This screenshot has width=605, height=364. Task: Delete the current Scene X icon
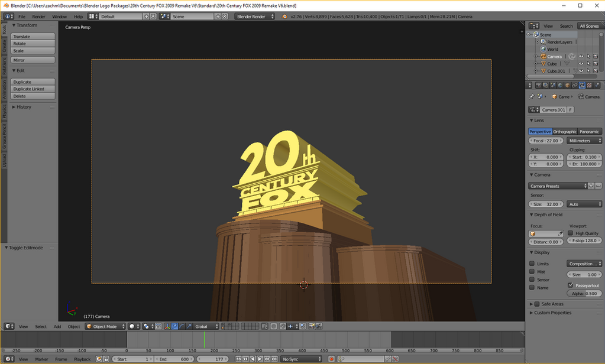225,16
